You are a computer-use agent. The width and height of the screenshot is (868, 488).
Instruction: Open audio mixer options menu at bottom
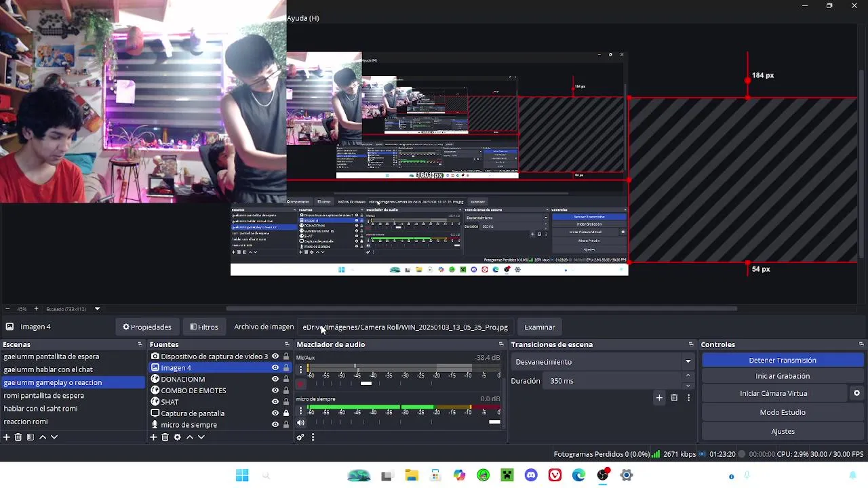(313, 437)
